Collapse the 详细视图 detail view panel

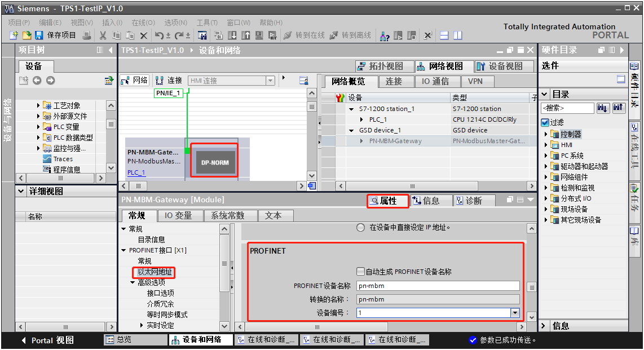pos(21,191)
